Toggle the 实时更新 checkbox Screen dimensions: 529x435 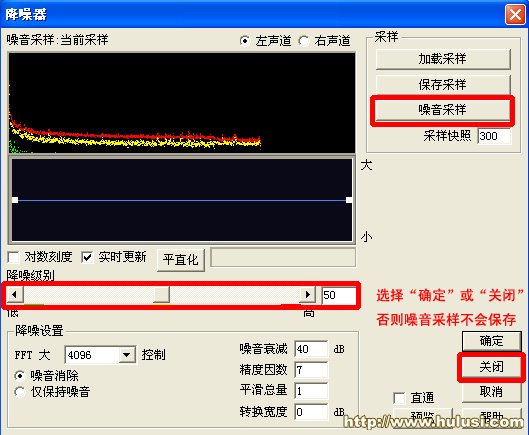coord(87,257)
